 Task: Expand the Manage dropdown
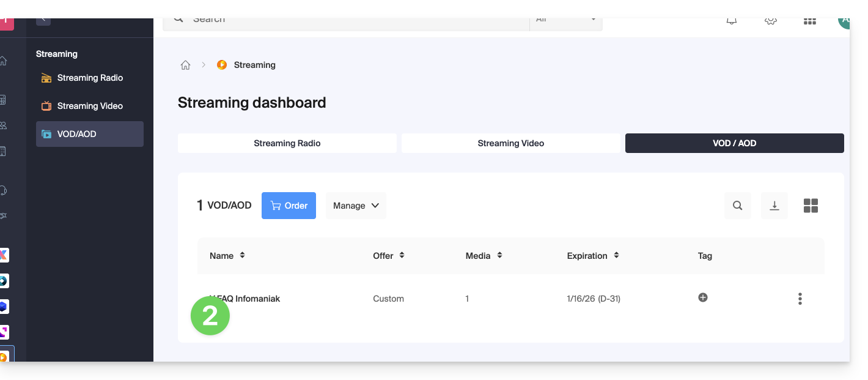point(356,206)
